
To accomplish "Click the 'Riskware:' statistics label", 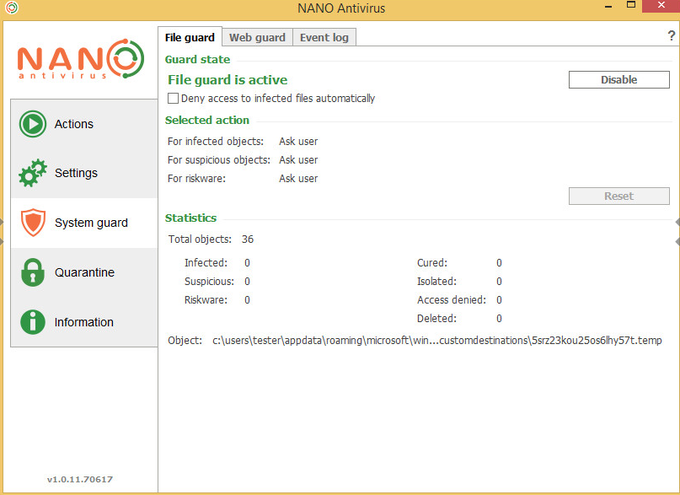I will [x=206, y=300].
